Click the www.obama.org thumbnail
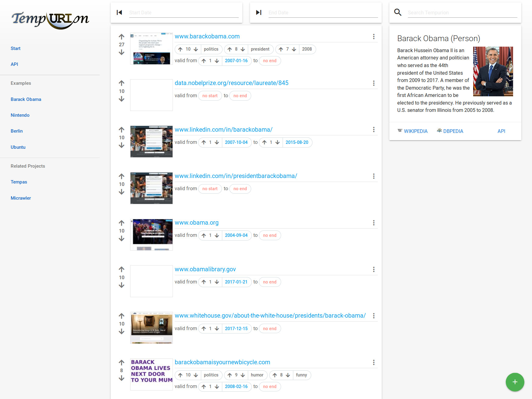The image size is (532, 399). coord(152,235)
